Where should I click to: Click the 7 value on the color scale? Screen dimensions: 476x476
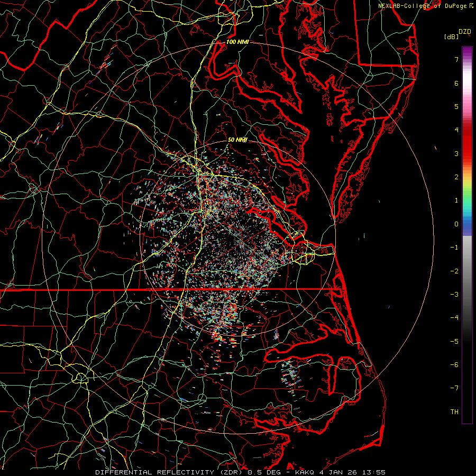(x=456, y=59)
